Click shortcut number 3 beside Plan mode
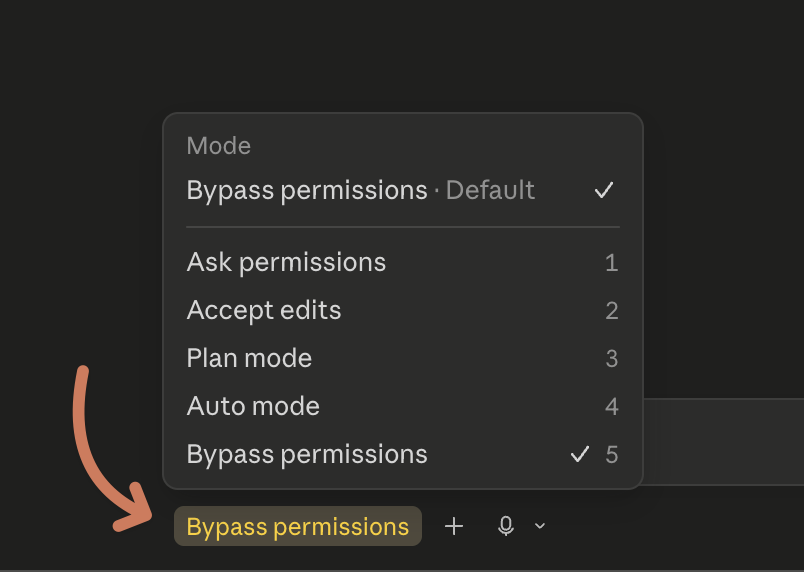Image resolution: width=804 pixels, height=572 pixels. (x=612, y=359)
